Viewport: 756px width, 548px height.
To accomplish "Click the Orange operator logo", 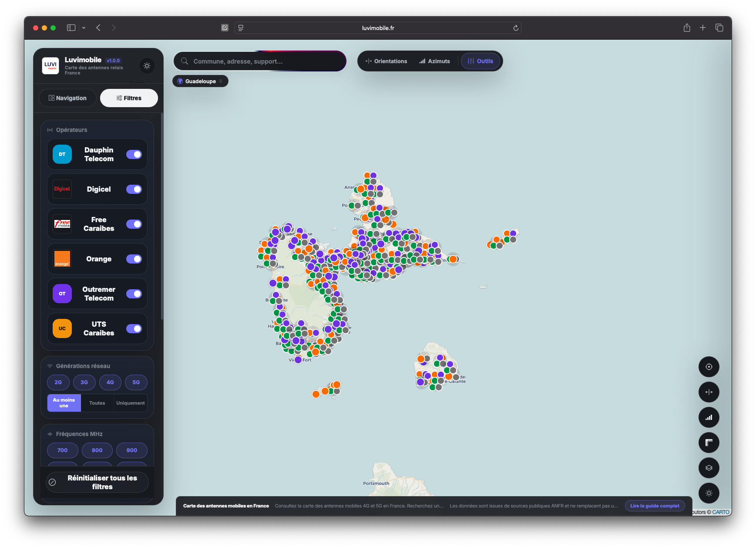I will [62, 259].
